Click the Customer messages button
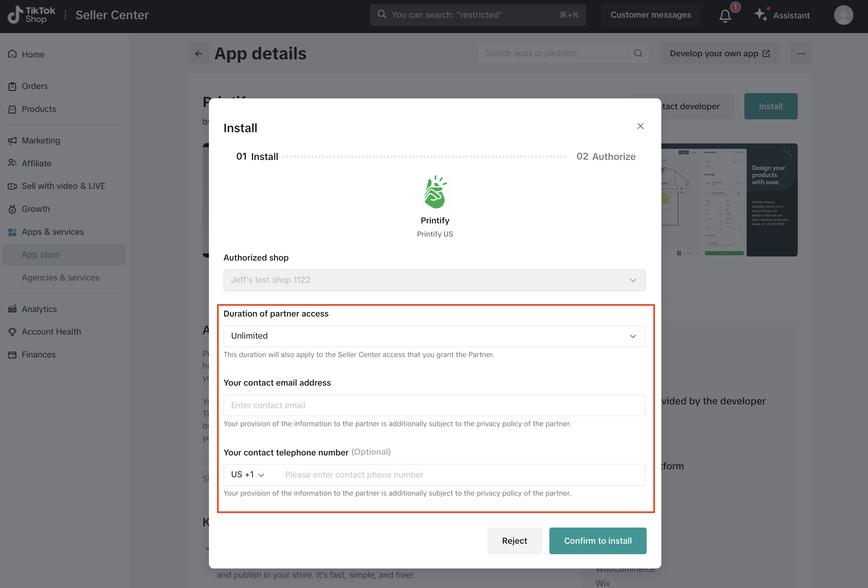 (x=650, y=15)
